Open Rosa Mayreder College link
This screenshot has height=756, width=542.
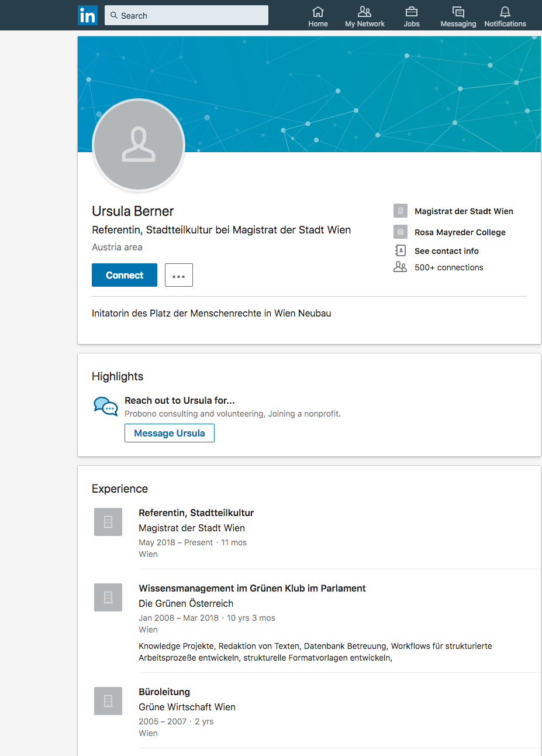point(460,232)
